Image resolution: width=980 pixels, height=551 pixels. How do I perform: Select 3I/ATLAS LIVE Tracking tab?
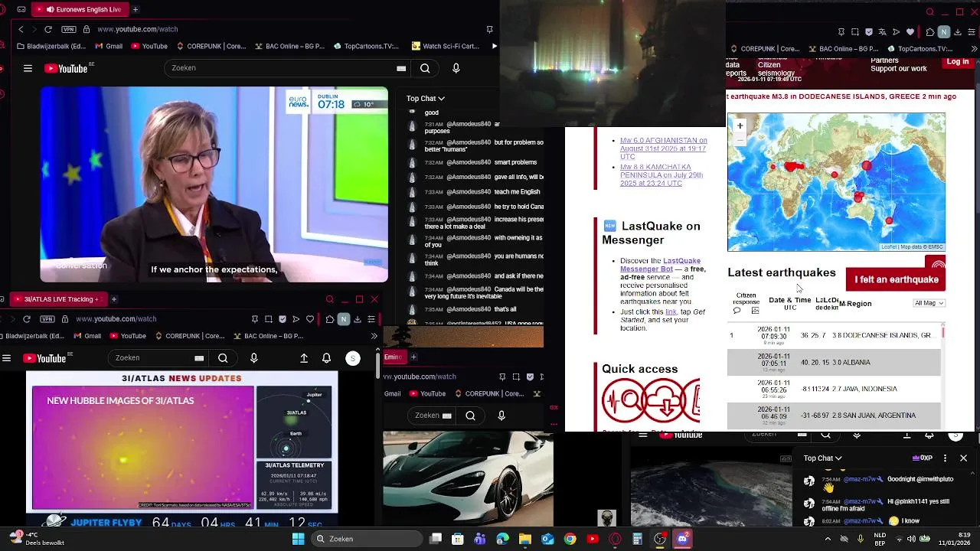(57, 299)
